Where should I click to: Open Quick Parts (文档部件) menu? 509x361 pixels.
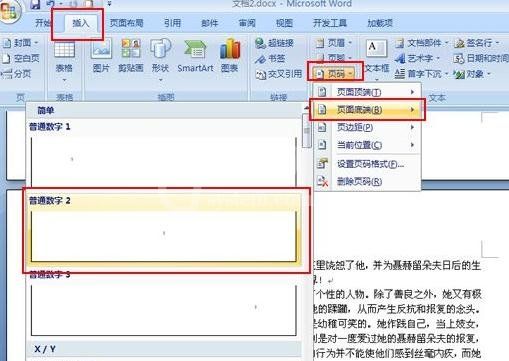[422, 43]
